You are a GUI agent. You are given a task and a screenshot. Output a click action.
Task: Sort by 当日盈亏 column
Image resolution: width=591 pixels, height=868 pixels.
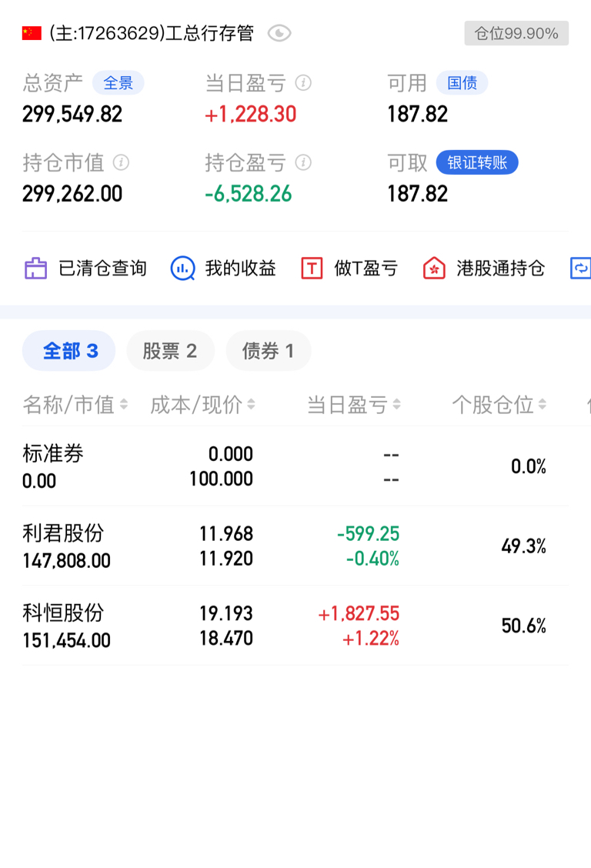click(x=354, y=406)
